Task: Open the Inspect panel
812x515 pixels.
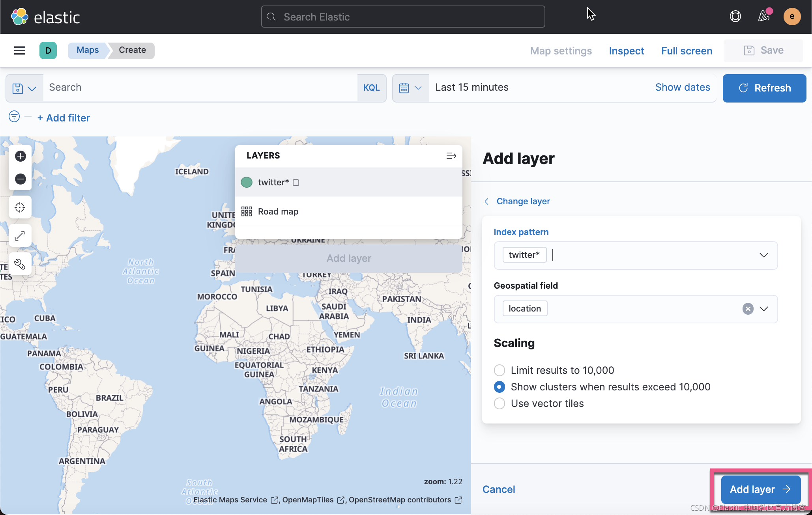Action: tap(626, 51)
